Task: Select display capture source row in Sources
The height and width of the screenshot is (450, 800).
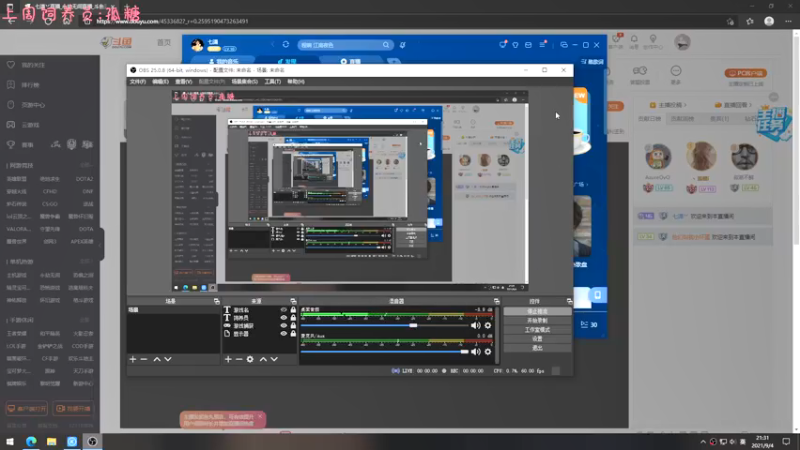Action: click(x=259, y=334)
